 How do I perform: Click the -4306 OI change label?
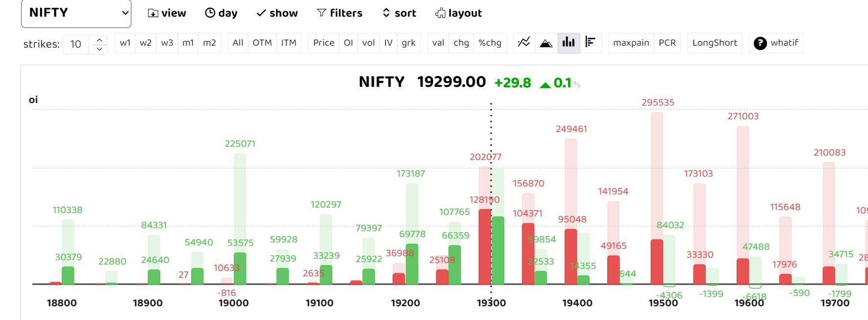[x=669, y=295]
